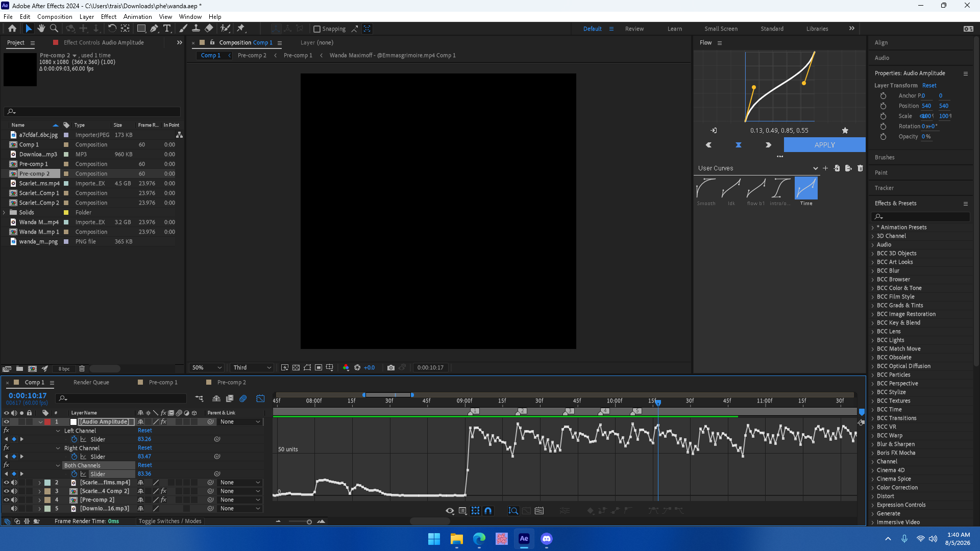Open the Animation menu

tap(137, 16)
